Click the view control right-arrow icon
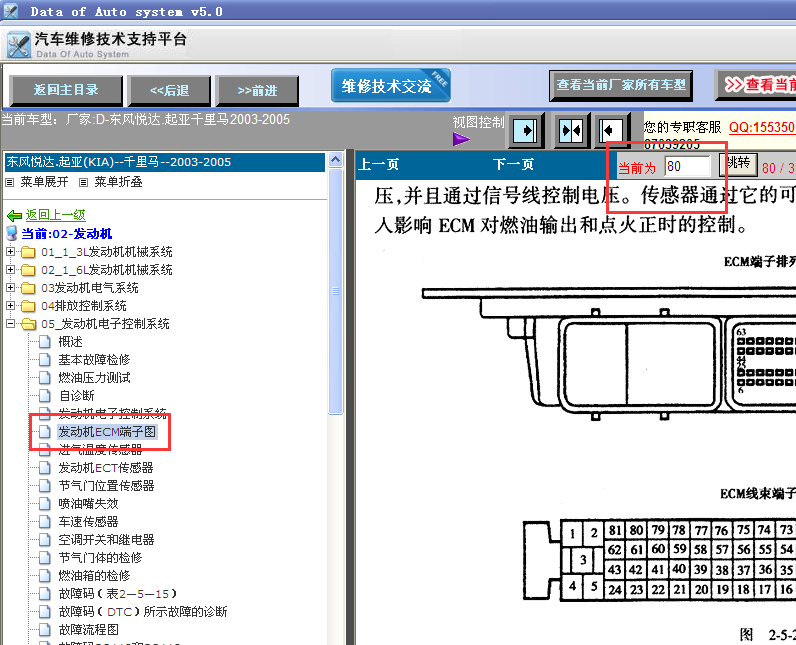This screenshot has height=645, width=796. click(x=525, y=131)
